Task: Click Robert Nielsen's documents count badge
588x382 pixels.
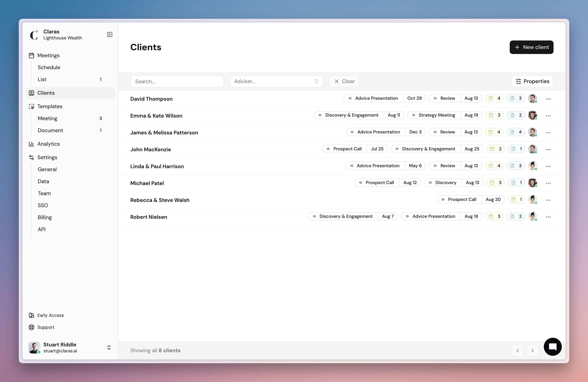Action: pos(516,216)
